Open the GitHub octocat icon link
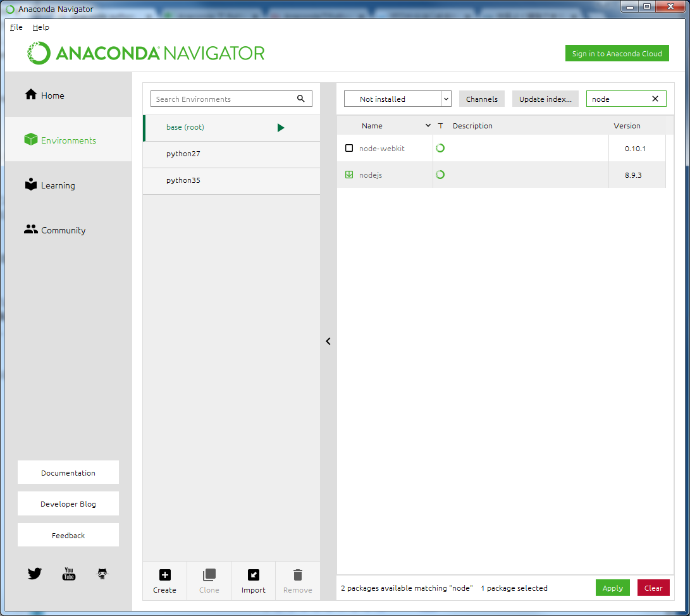The width and height of the screenshot is (690, 616). pyautogui.click(x=102, y=574)
